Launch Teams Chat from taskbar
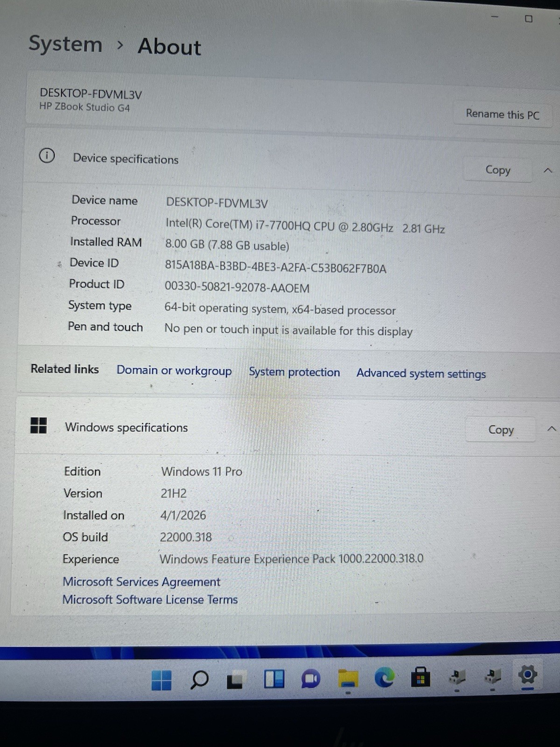560x747 pixels. pyautogui.click(x=311, y=678)
